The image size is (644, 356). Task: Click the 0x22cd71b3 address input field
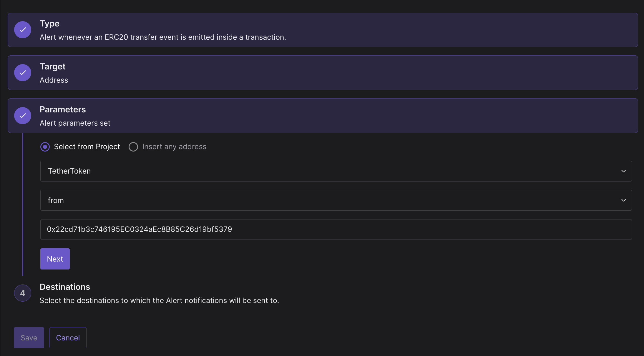pyautogui.click(x=336, y=229)
